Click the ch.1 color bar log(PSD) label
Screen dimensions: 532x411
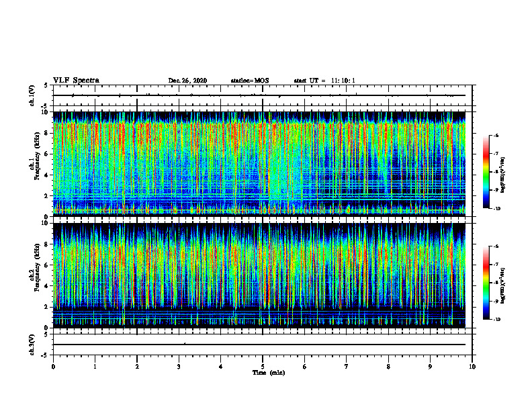[x=504, y=175]
